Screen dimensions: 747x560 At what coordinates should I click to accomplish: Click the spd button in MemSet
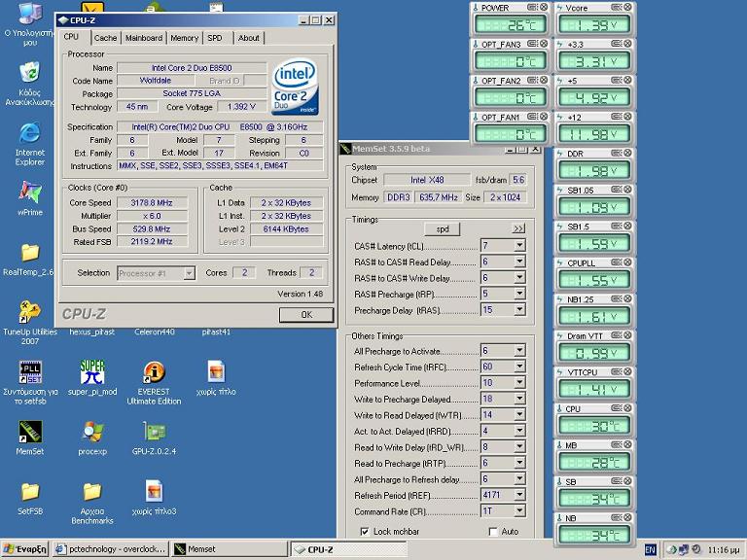point(443,229)
